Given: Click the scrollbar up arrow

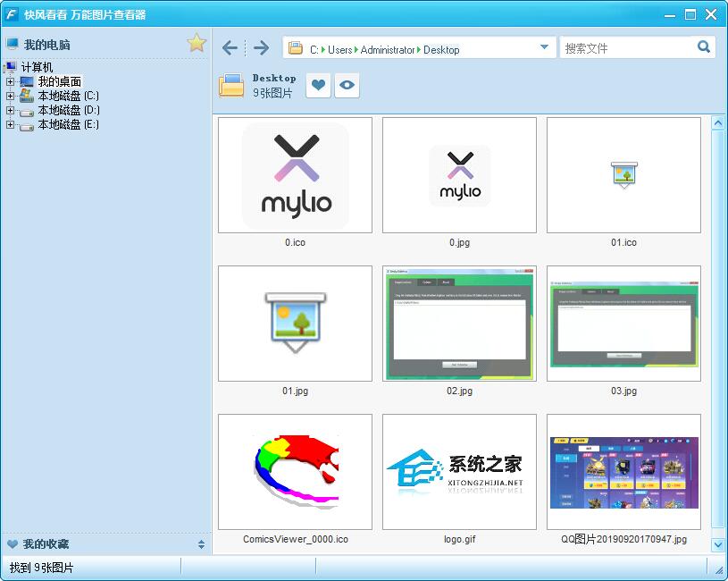Looking at the screenshot, I should pos(718,123).
